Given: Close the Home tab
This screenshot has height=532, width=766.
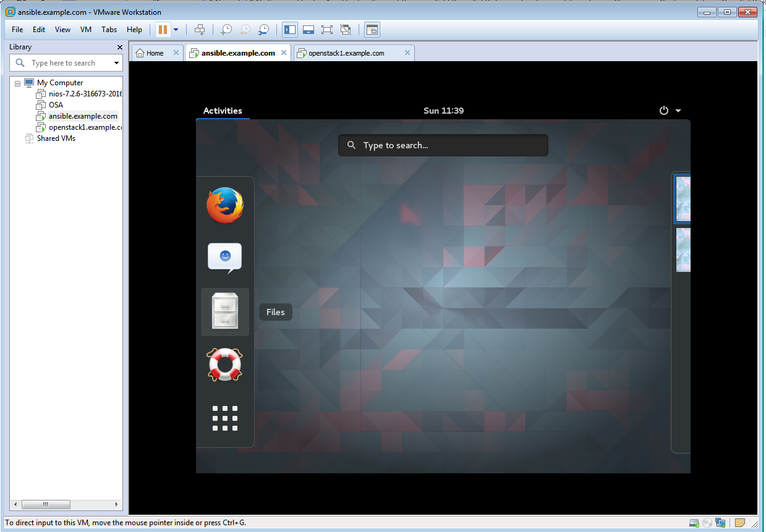Looking at the screenshot, I should pos(176,53).
